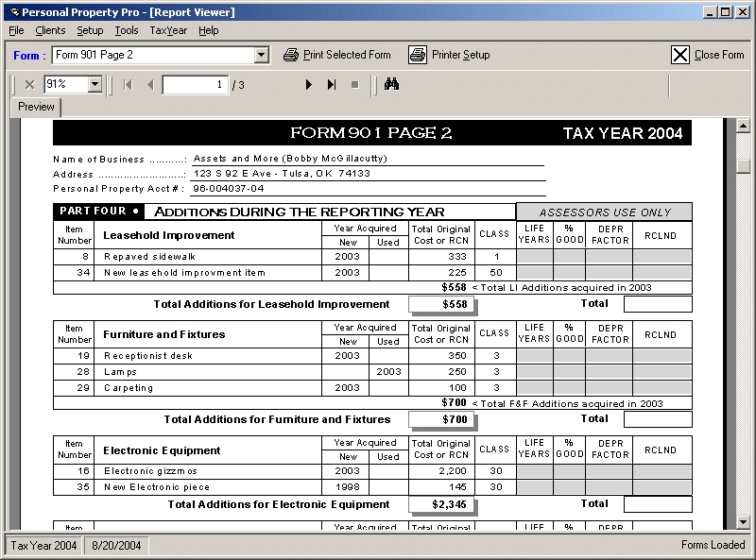756x560 pixels.
Task: Click the X icon beside Close Form
Action: click(679, 55)
